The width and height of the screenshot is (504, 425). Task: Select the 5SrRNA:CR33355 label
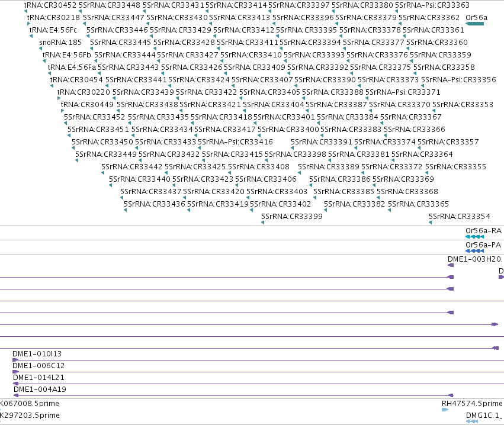point(455,166)
